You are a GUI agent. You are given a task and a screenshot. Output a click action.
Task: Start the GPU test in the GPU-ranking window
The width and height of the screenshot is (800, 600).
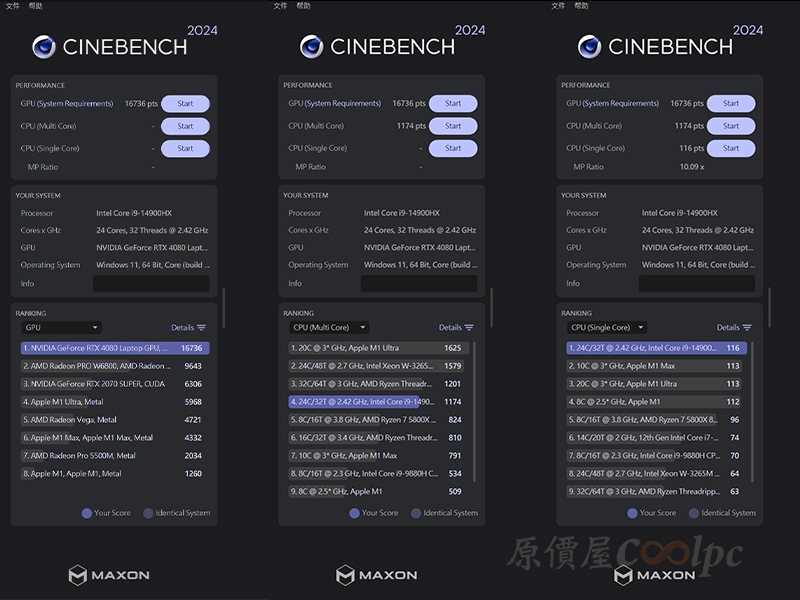tap(185, 104)
